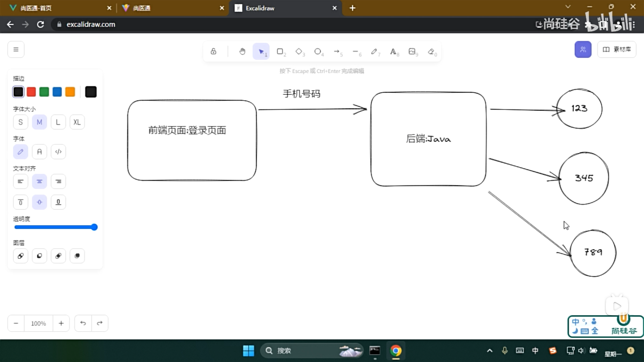Select the code font style
This screenshot has width=644, height=362.
pyautogui.click(x=58, y=152)
